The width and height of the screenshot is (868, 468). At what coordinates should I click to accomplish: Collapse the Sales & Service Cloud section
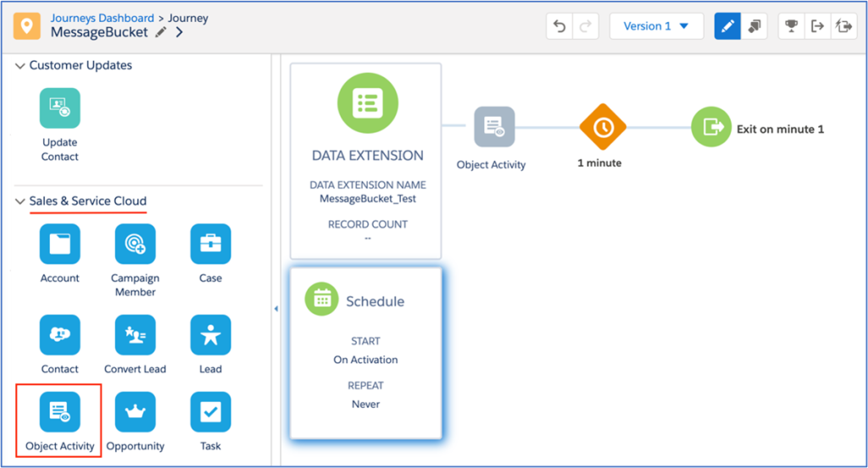click(20, 201)
